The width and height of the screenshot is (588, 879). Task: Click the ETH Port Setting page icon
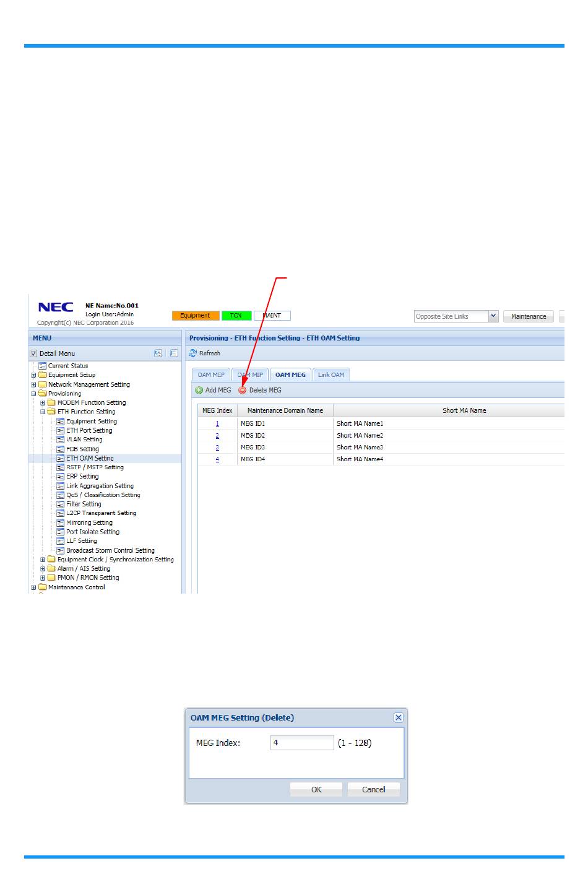point(61,431)
